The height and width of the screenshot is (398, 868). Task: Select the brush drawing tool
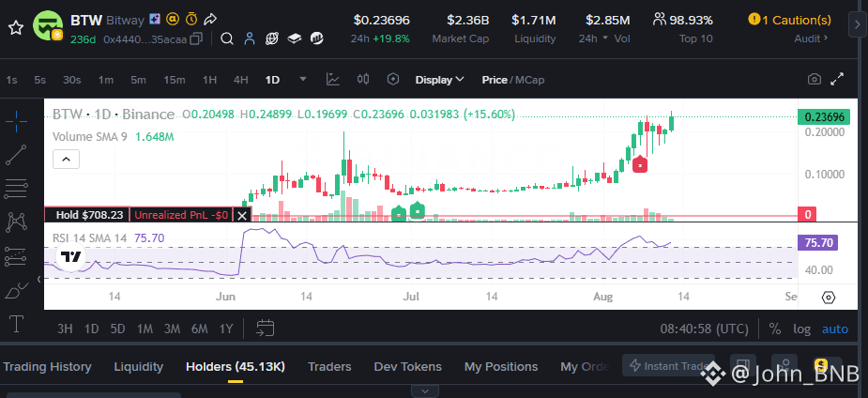click(x=16, y=291)
